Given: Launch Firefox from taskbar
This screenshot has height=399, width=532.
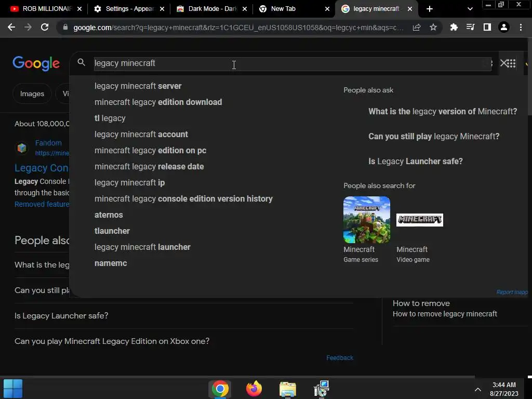Looking at the screenshot, I should click(254, 389).
